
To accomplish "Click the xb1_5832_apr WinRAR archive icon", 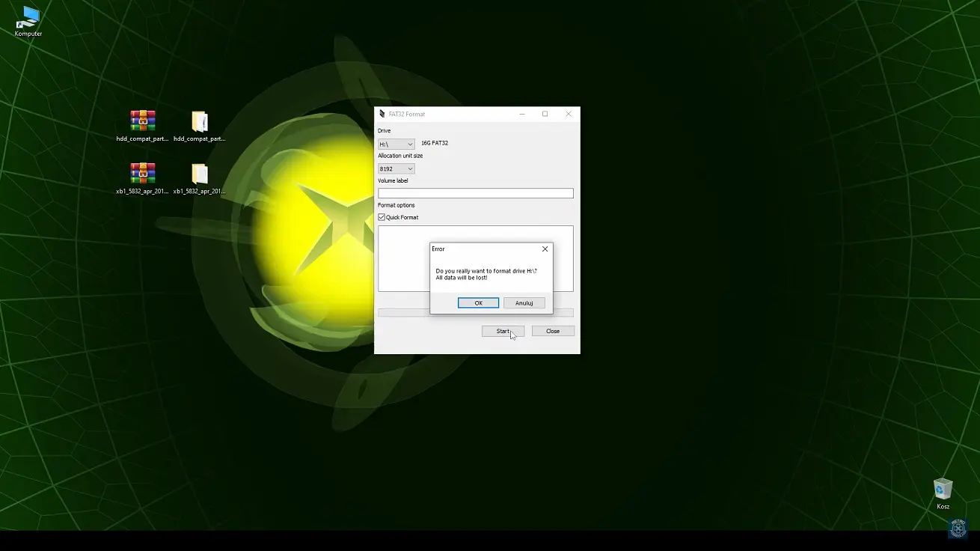I will click(142, 174).
